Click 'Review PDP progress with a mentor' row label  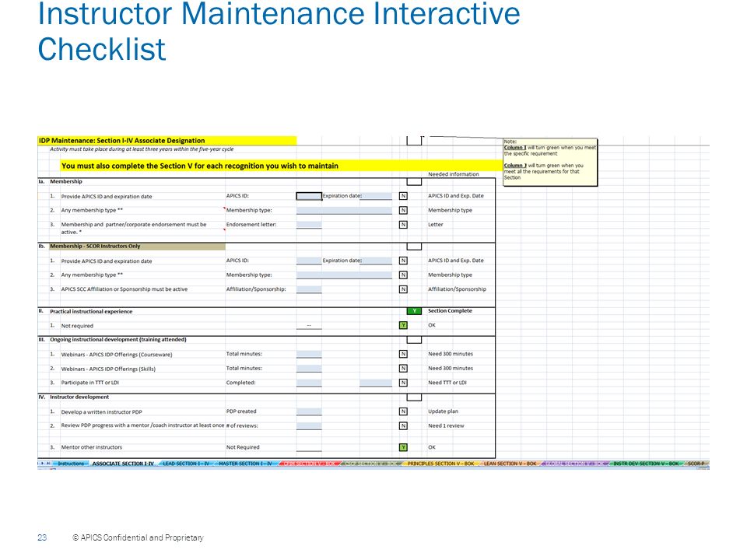pyautogui.click(x=142, y=425)
